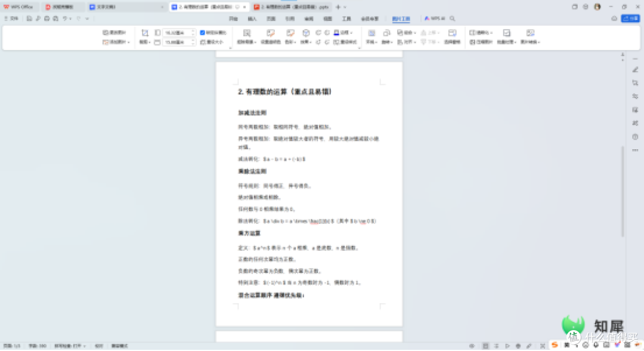Screen dimensions: 644x351
Task: Open the Effects (效果) dropdown
Action: (x=305, y=36)
